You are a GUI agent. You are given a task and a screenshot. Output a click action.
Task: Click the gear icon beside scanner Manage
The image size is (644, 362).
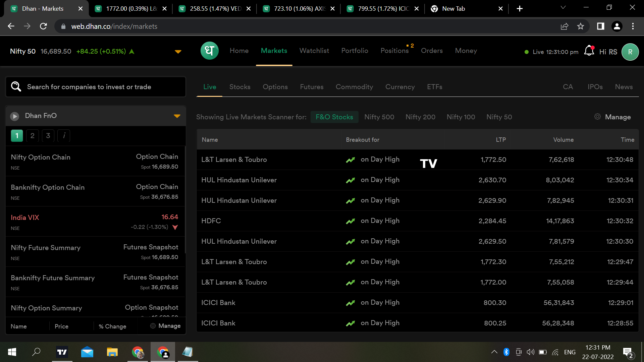(597, 117)
